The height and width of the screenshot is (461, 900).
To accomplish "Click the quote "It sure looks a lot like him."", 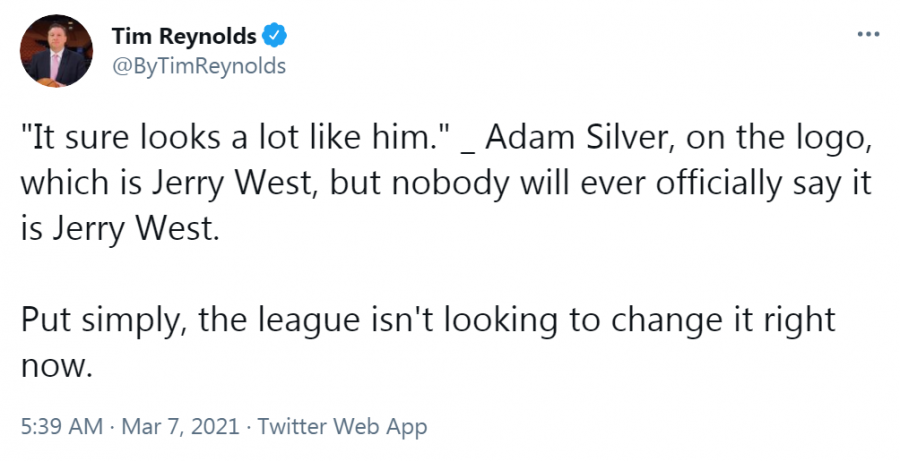I will (x=234, y=138).
